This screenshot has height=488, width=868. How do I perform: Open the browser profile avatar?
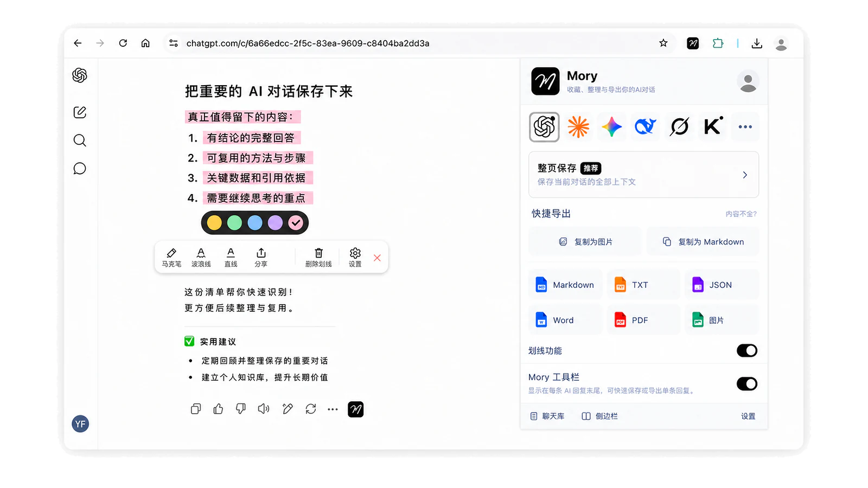[781, 44]
